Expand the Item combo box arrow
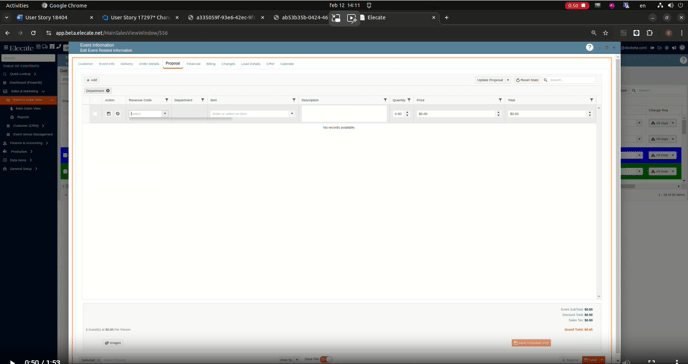The height and width of the screenshot is (364, 688). click(292, 114)
